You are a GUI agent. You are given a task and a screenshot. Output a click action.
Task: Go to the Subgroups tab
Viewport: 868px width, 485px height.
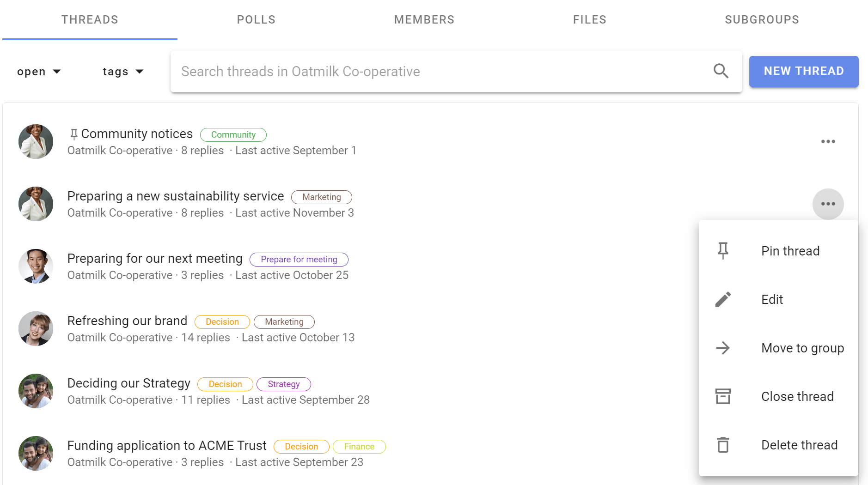(x=762, y=20)
